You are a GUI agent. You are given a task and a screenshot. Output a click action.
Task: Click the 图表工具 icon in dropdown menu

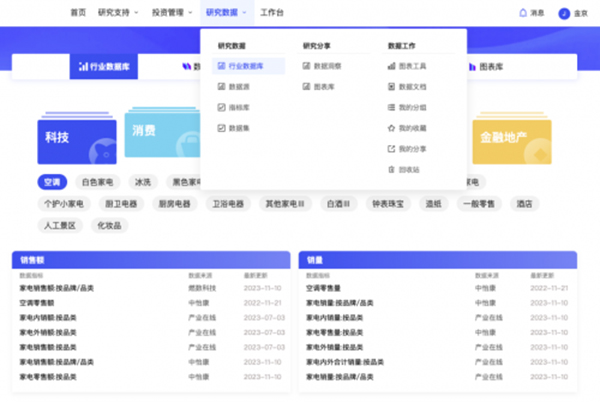pyautogui.click(x=391, y=66)
